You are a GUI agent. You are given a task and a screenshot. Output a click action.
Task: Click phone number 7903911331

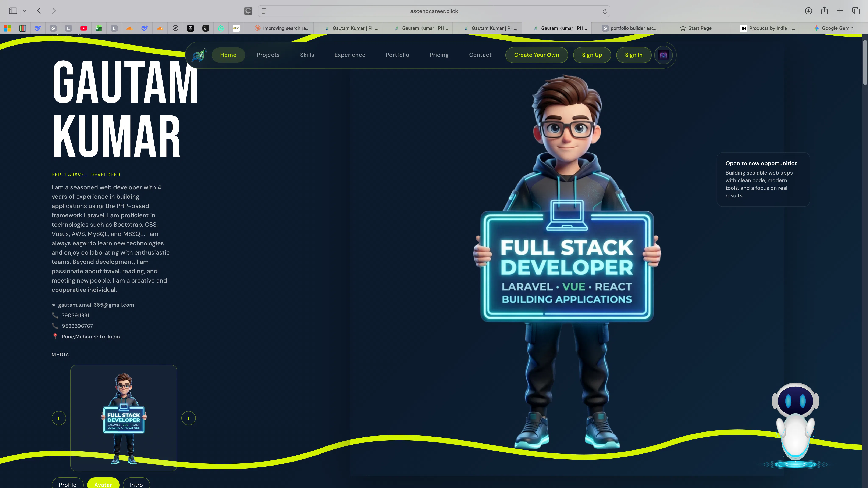point(75,316)
